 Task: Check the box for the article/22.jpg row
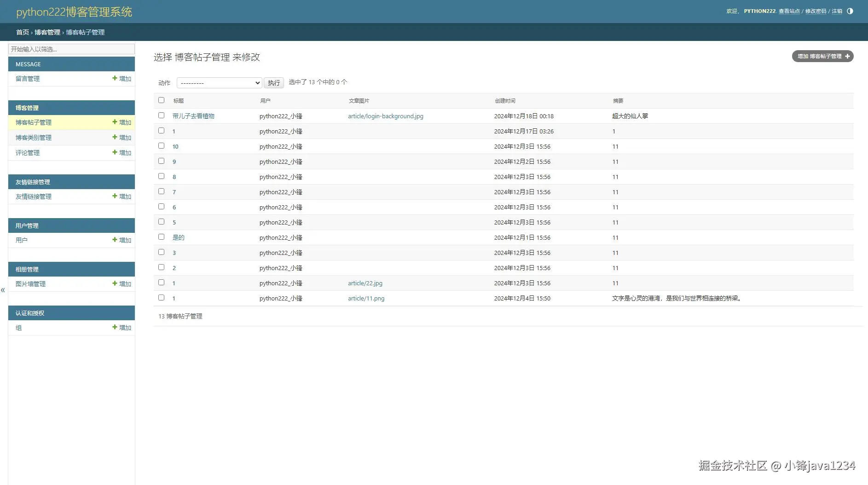coord(161,283)
